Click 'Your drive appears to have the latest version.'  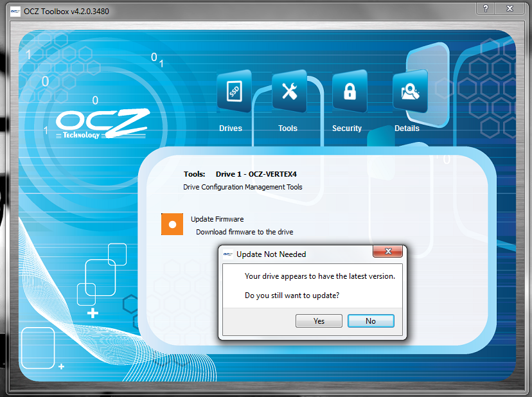pyautogui.click(x=320, y=276)
